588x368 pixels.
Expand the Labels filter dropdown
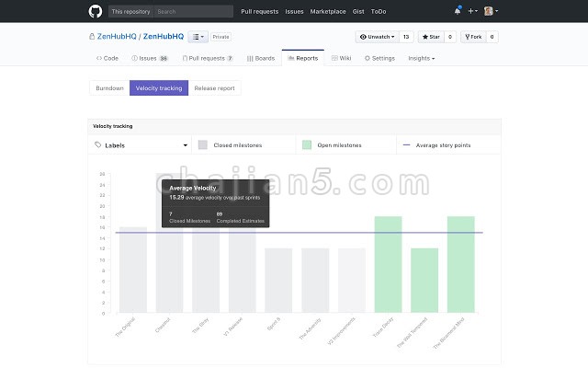click(141, 145)
